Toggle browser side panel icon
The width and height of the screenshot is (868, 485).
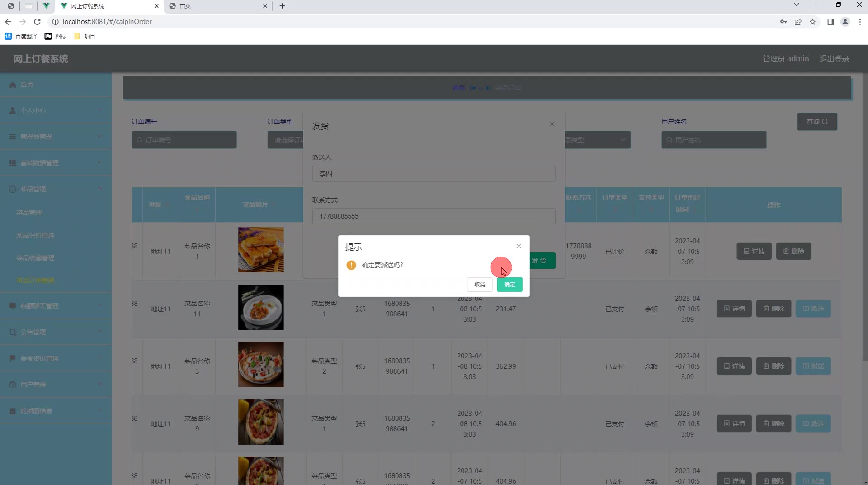(830, 22)
